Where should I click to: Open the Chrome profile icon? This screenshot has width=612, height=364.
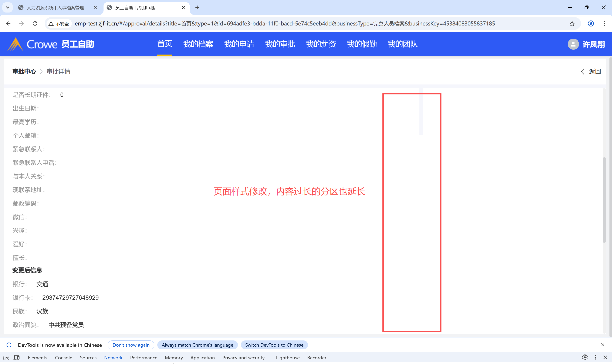pos(591,24)
